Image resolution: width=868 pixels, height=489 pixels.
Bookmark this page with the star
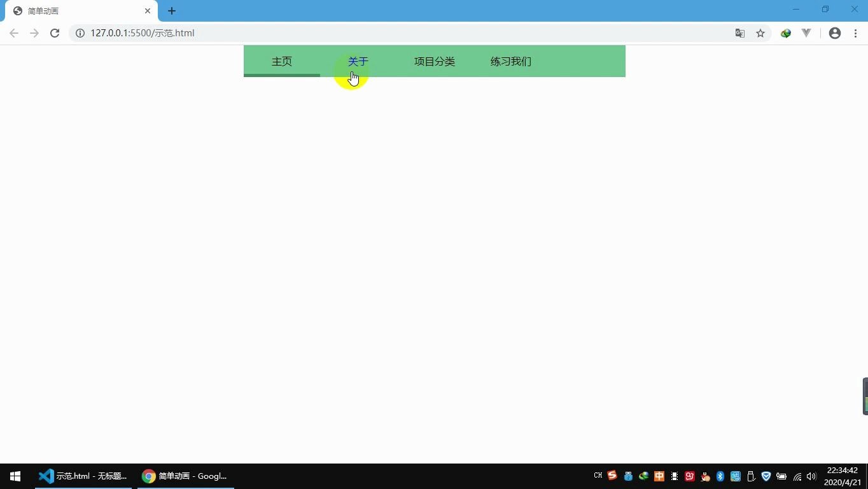point(760,33)
